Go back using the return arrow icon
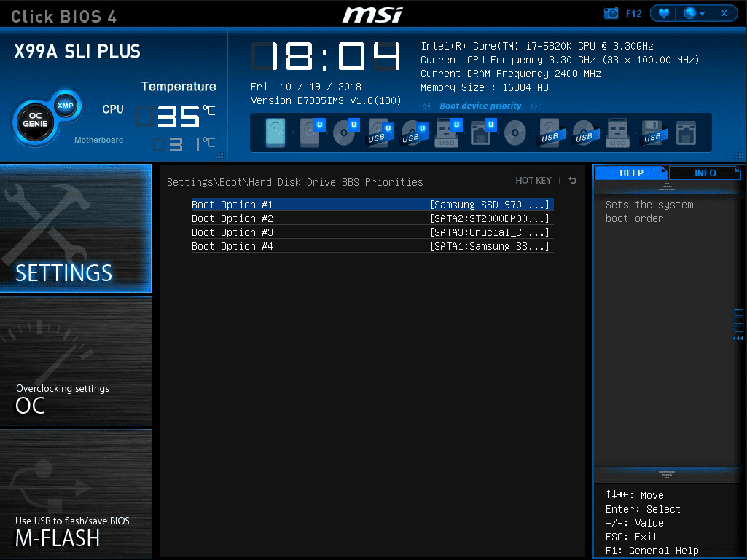The width and height of the screenshot is (747, 560). click(x=573, y=181)
